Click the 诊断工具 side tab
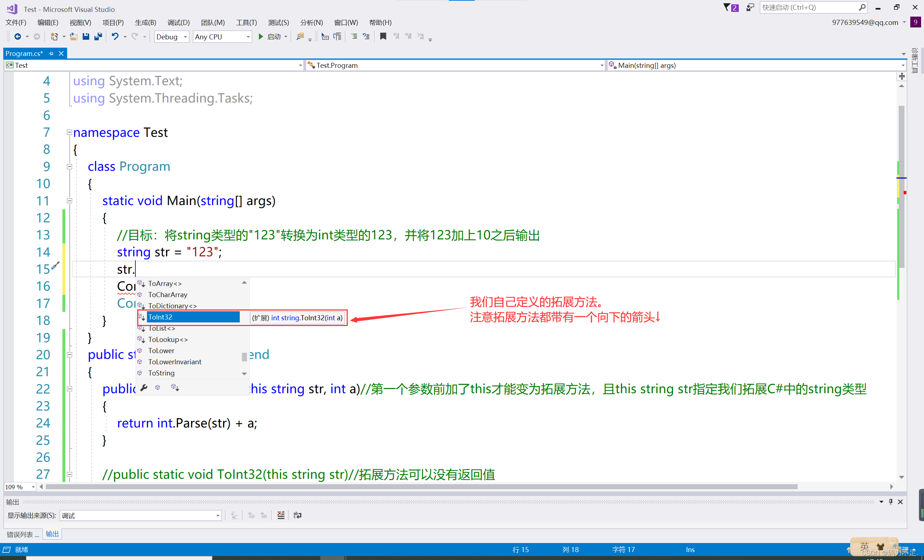 [x=915, y=60]
